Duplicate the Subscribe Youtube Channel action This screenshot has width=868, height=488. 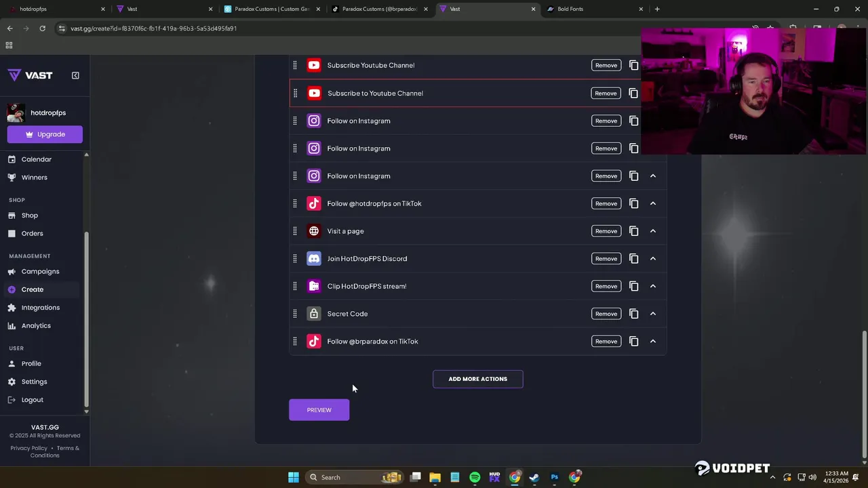point(633,65)
